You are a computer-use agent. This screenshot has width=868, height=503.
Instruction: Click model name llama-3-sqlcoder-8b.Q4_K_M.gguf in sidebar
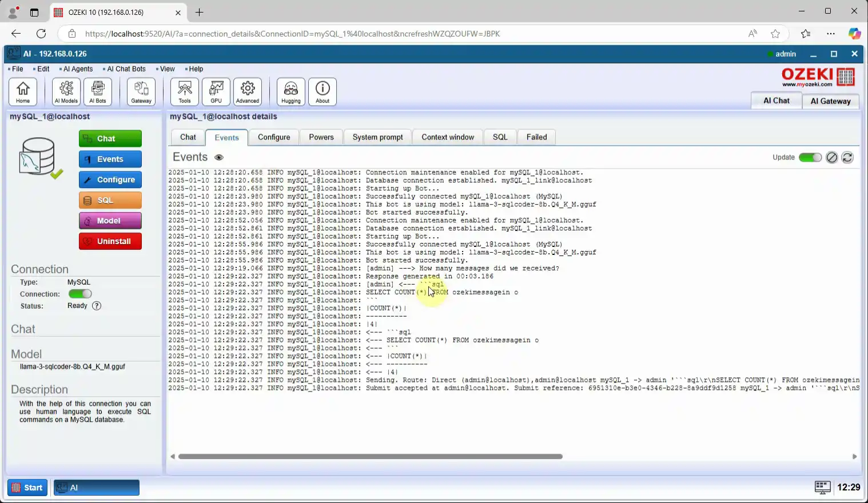tap(72, 367)
